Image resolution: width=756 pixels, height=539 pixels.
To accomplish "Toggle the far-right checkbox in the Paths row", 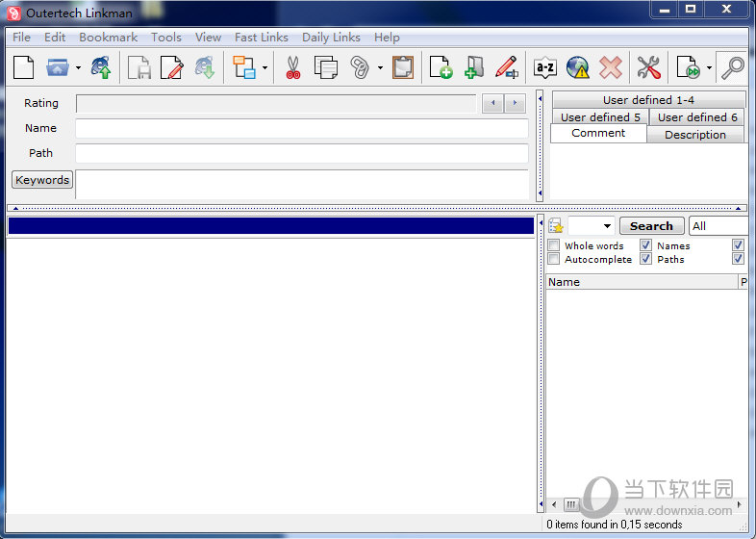I will point(738,259).
